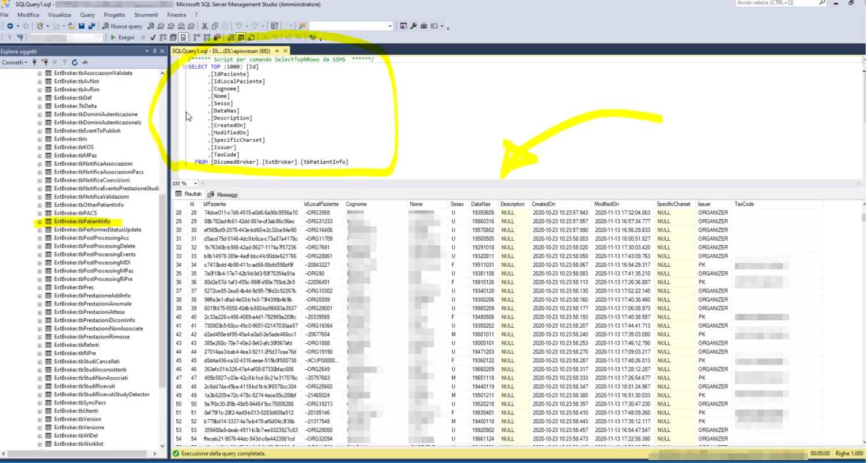
Task: Collapse the SELECT statement outline box
Action: (185, 67)
